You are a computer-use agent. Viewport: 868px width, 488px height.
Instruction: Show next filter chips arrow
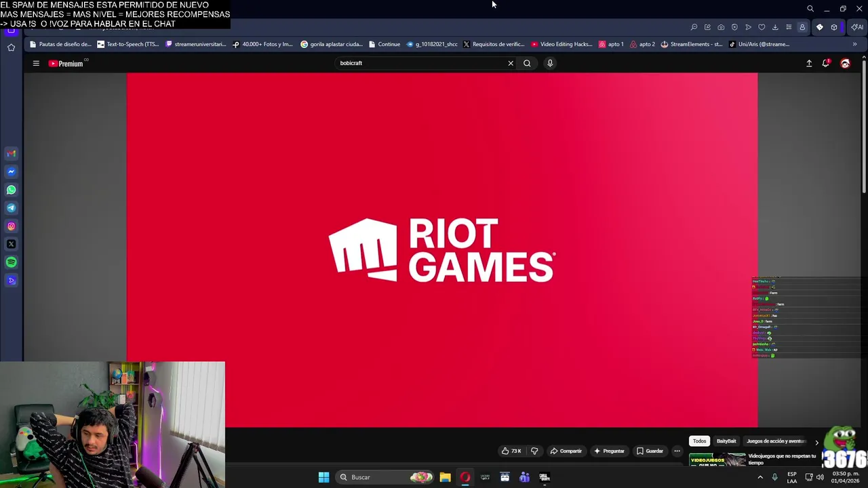[x=816, y=442]
